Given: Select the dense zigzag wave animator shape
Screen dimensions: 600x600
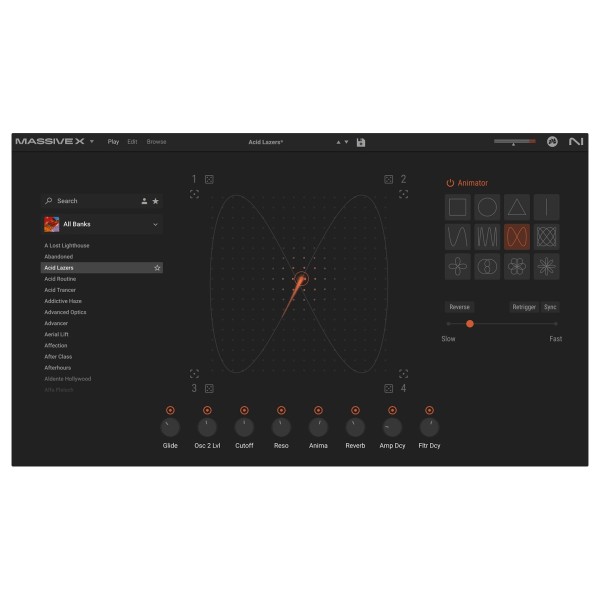Looking at the screenshot, I should coord(487,236).
